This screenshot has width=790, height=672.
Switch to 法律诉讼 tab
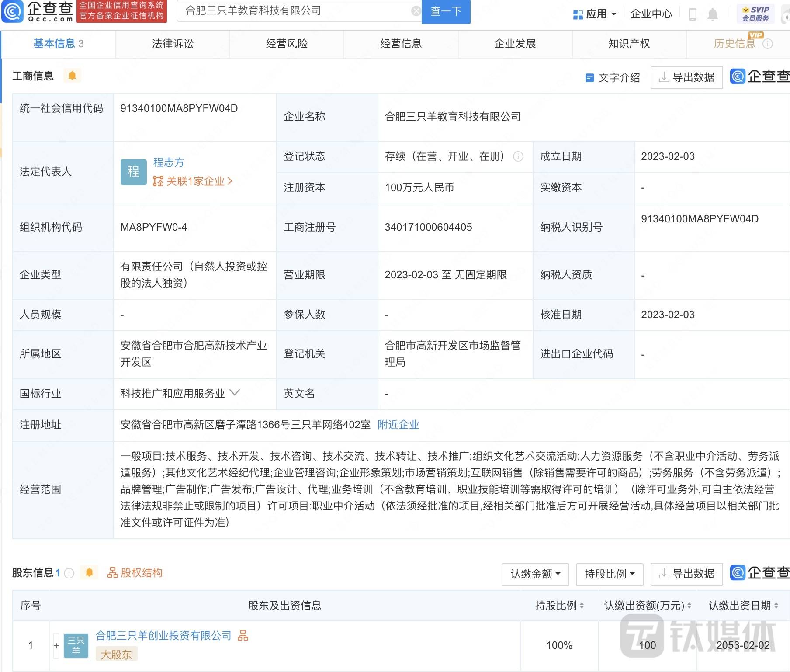point(173,44)
